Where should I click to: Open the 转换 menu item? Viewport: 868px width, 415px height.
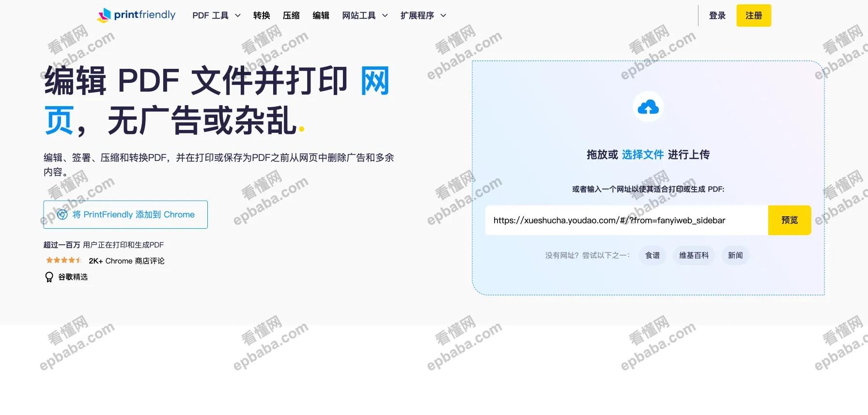coord(262,16)
